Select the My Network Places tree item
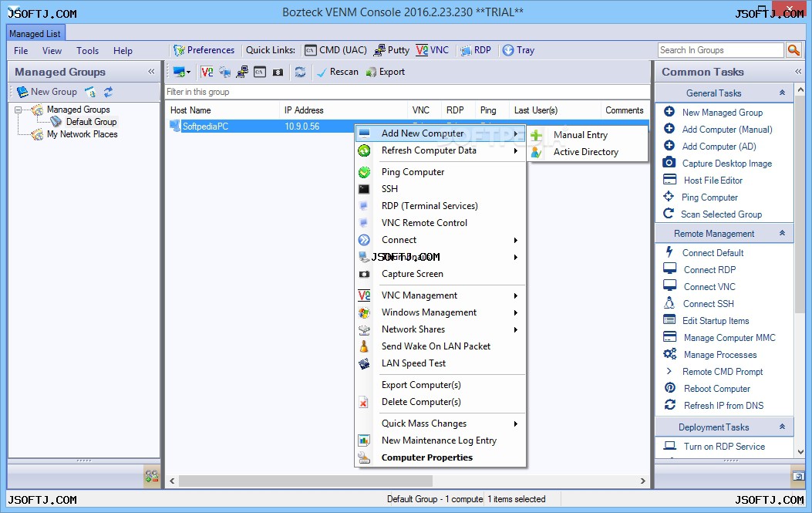The width and height of the screenshot is (812, 513). tap(82, 134)
